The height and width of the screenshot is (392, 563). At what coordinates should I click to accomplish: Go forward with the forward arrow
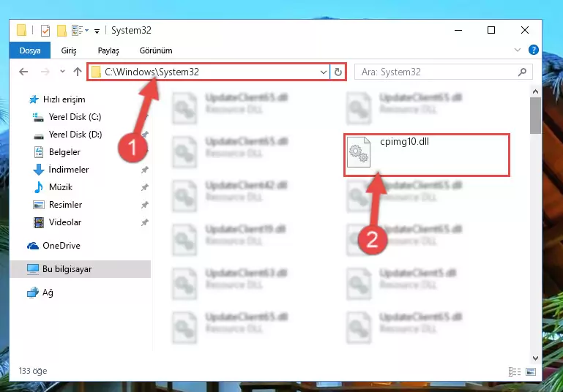45,72
